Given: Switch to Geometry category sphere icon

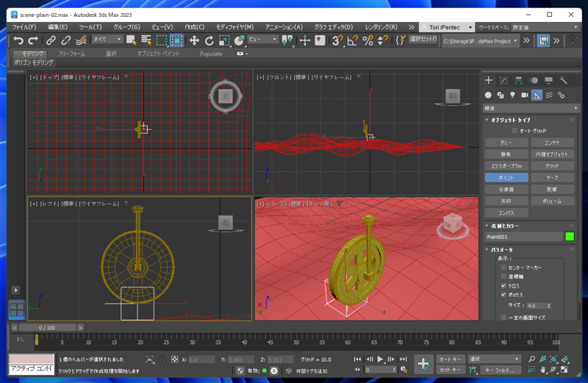Looking at the screenshot, I should pos(488,96).
